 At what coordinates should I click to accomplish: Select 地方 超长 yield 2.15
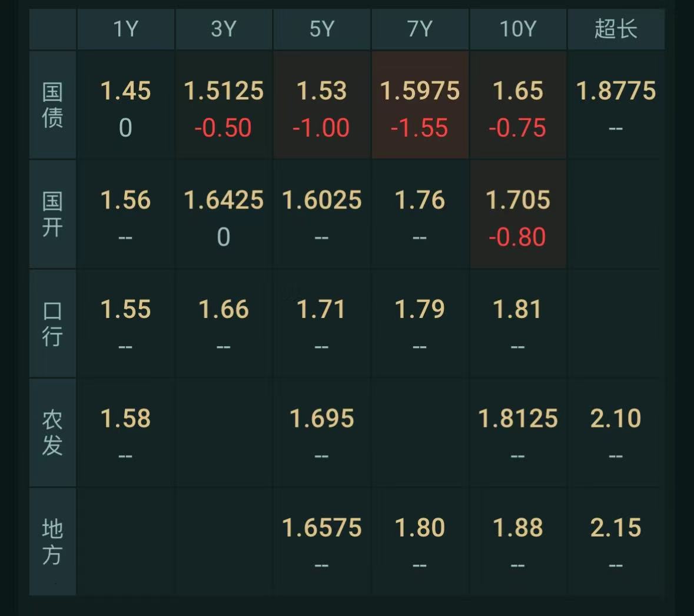[x=616, y=528]
